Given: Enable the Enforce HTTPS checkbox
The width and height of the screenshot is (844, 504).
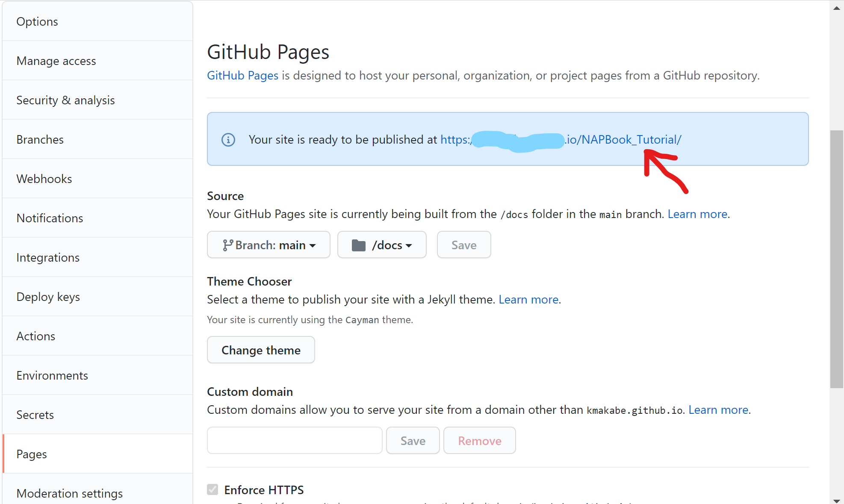Looking at the screenshot, I should click(x=212, y=489).
